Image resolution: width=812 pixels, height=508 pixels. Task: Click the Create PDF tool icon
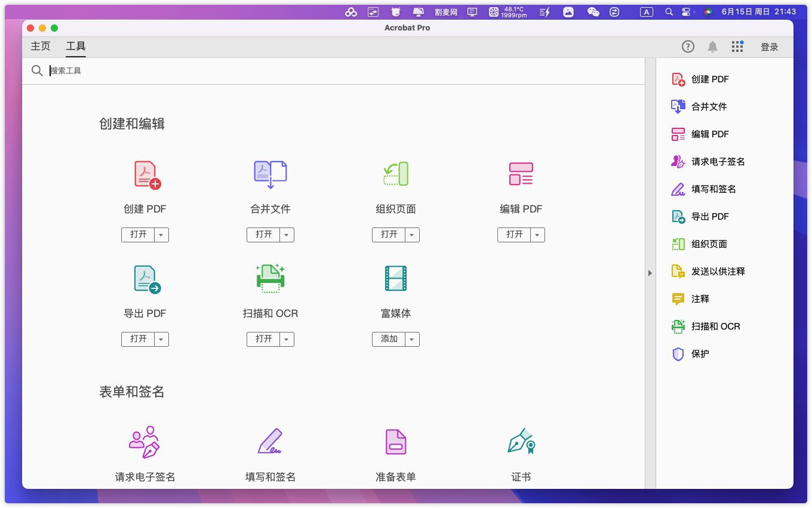[x=146, y=175]
